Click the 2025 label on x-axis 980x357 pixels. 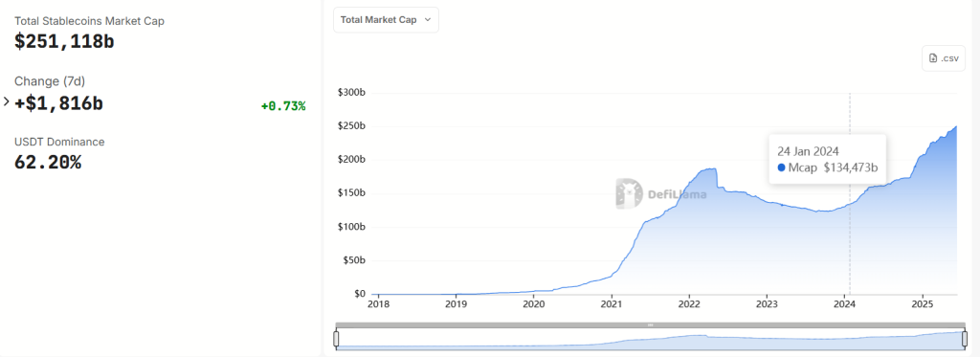point(924,304)
